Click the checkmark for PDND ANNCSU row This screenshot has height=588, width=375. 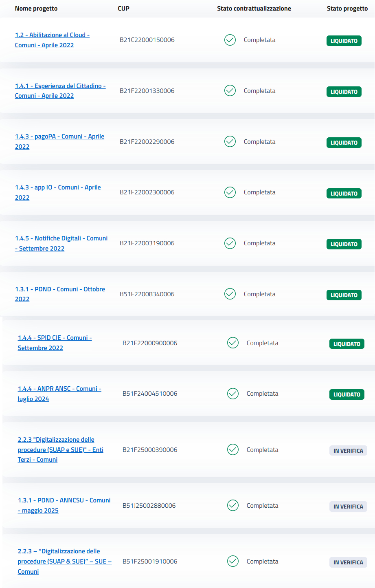[233, 505]
